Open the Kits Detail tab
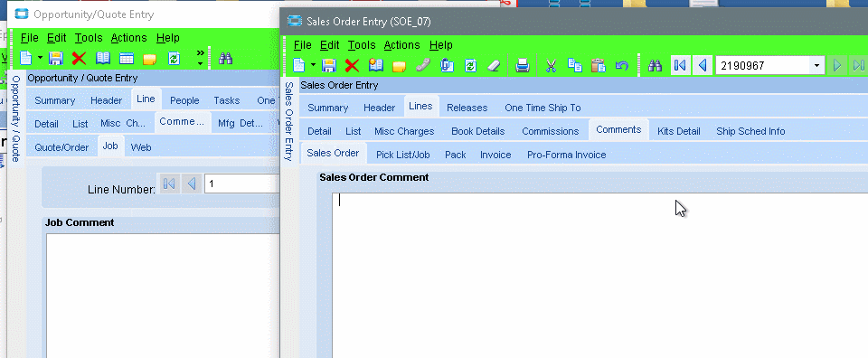 [x=679, y=131]
